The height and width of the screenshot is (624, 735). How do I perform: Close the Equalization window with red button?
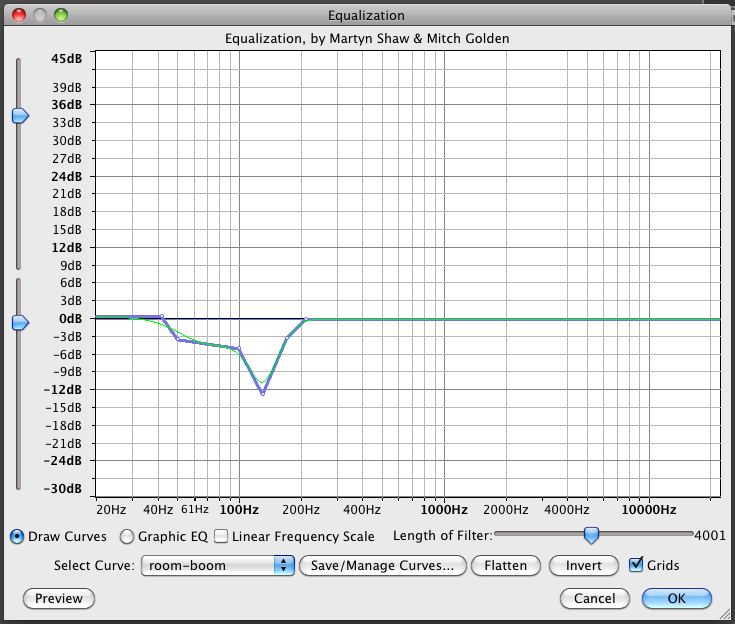pyautogui.click(x=19, y=15)
